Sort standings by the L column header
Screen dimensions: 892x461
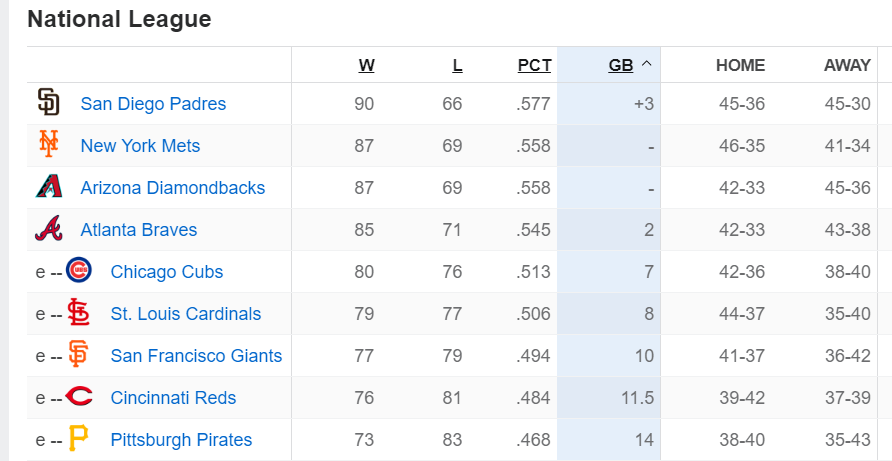457,65
